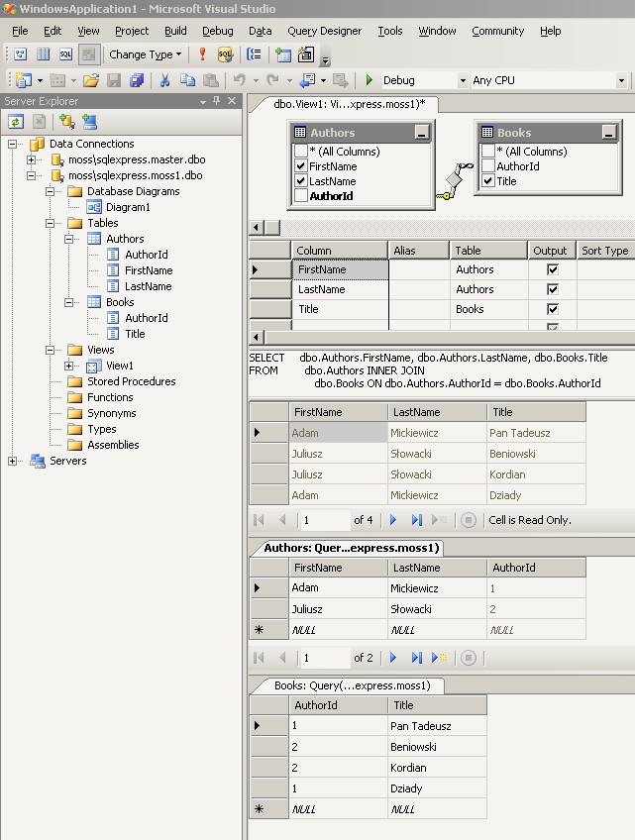Viewport: 635px width, 840px height.
Task: Move to next row in View1 results
Action: click(393, 520)
